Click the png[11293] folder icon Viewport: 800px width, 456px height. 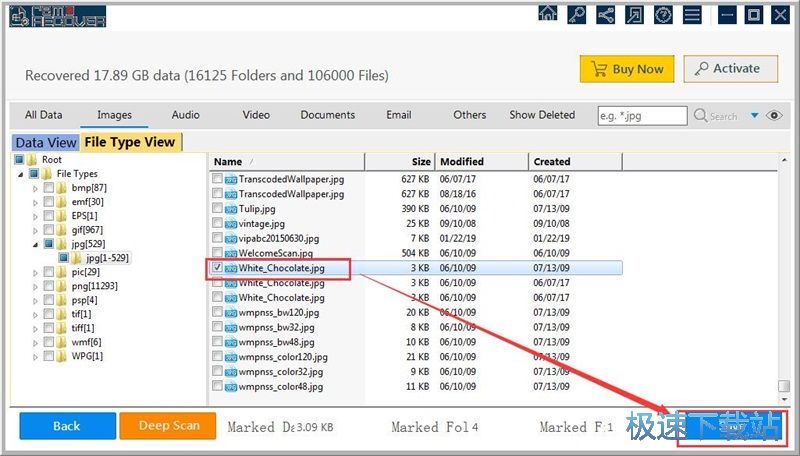(x=62, y=286)
